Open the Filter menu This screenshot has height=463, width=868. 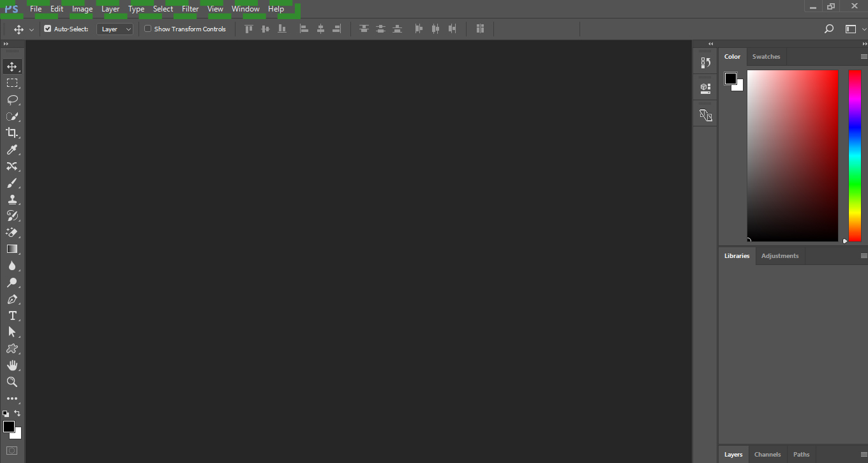tap(190, 9)
